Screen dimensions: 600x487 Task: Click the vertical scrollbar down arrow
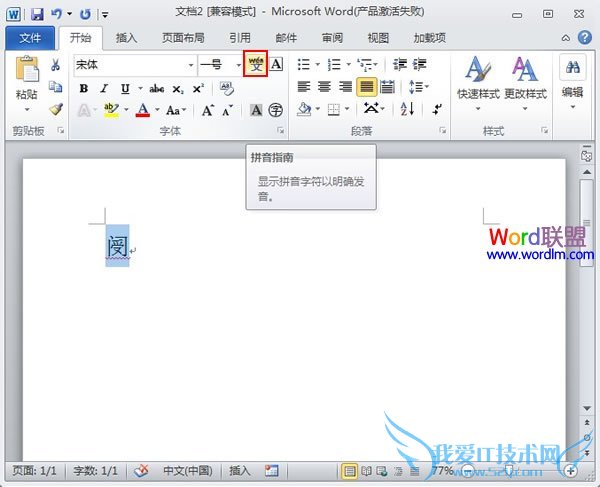[x=587, y=409]
